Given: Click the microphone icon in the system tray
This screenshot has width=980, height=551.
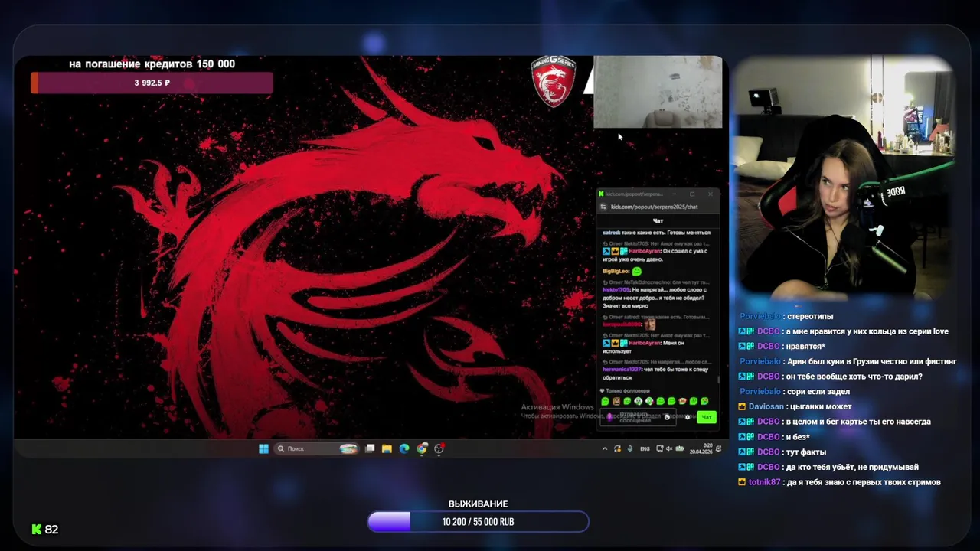Looking at the screenshot, I should pos(630,448).
